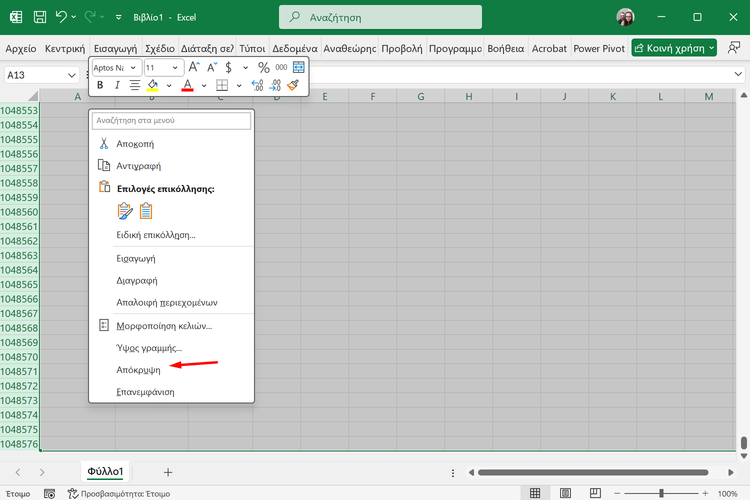
Task: Click Increase Decimal icon in mini toolbar
Action: (257, 86)
